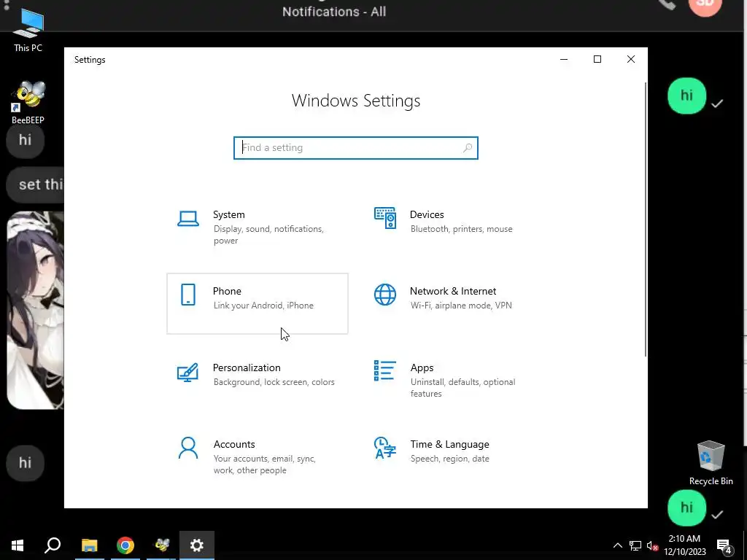This screenshot has width=747, height=560.
Task: Open the Accounts category title
Action: [234, 444]
